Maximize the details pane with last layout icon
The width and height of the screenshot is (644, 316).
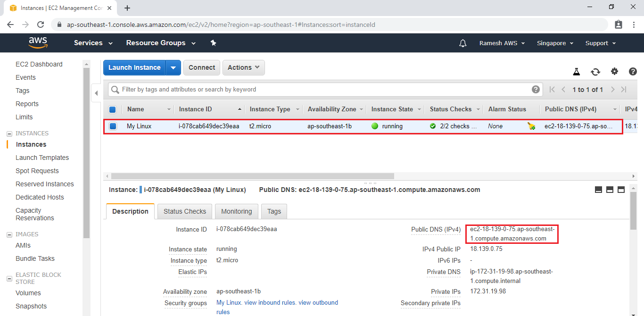point(621,190)
